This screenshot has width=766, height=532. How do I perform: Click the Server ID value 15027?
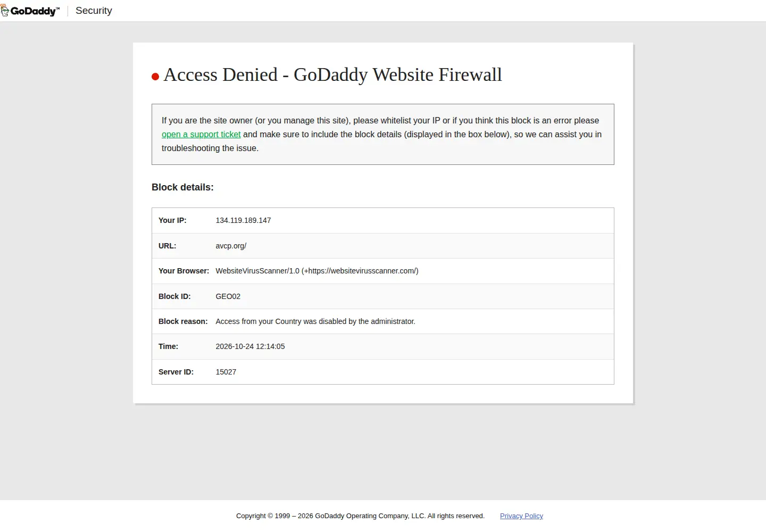coord(226,372)
